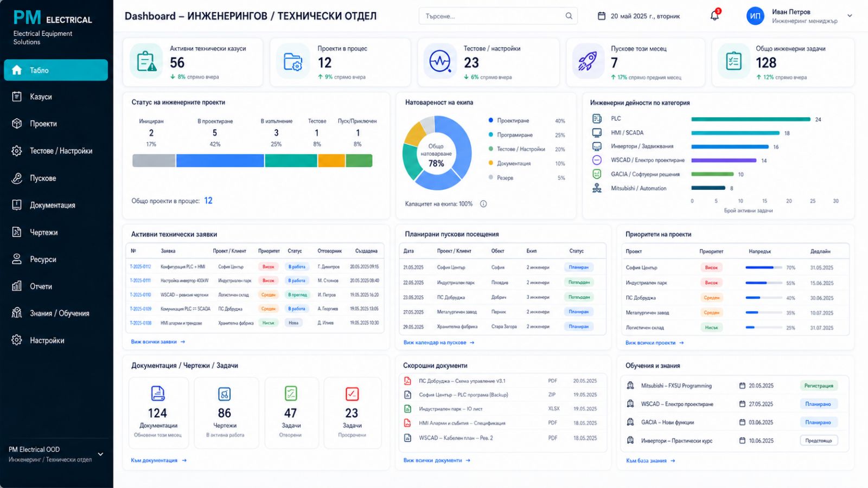Click the XLSX icon for Индустриален парк IO лист
This screenshot has height=488, width=868.
pos(407,409)
